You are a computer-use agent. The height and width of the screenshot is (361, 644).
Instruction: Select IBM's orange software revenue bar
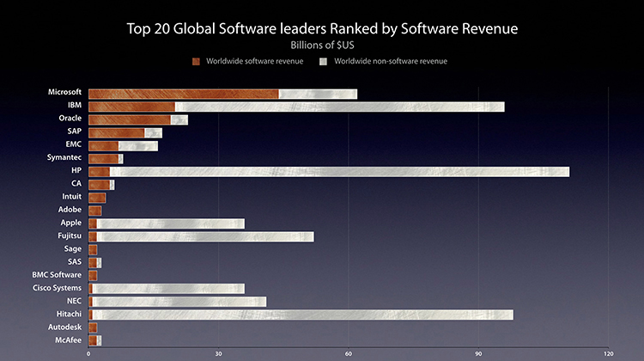tap(132, 107)
